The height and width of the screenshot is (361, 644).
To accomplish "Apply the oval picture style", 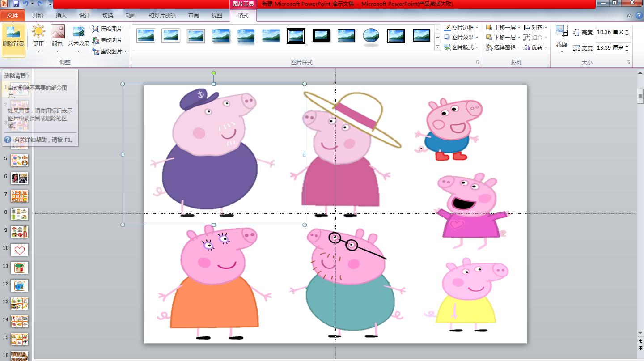I will 371,36.
